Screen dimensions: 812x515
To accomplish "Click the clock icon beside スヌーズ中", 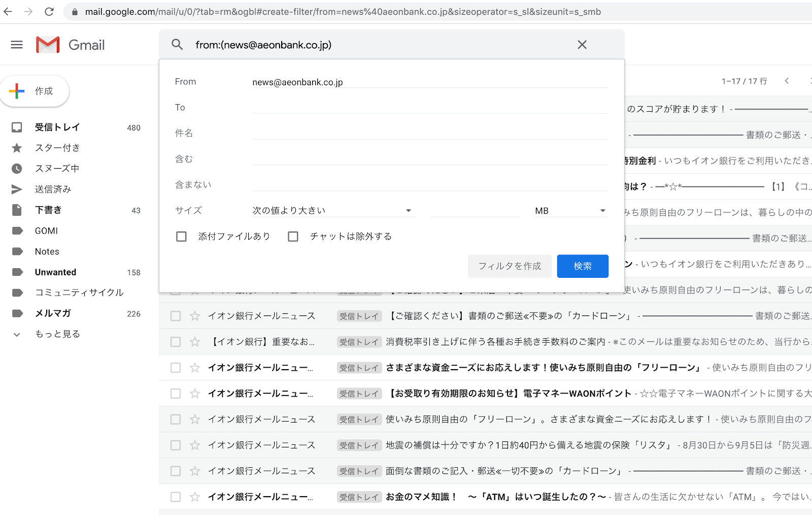I will coord(17,169).
